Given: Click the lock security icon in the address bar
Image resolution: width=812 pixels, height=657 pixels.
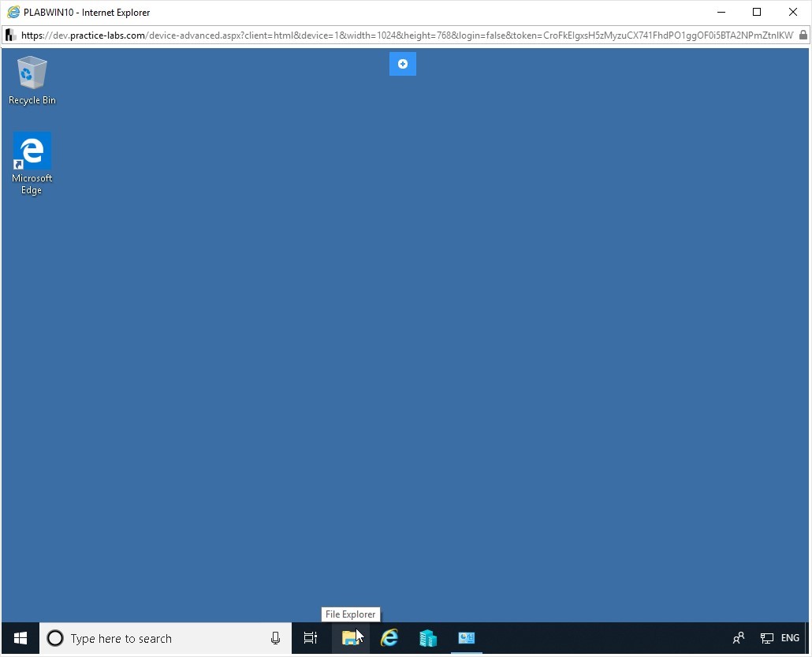Looking at the screenshot, I should pos(803,35).
